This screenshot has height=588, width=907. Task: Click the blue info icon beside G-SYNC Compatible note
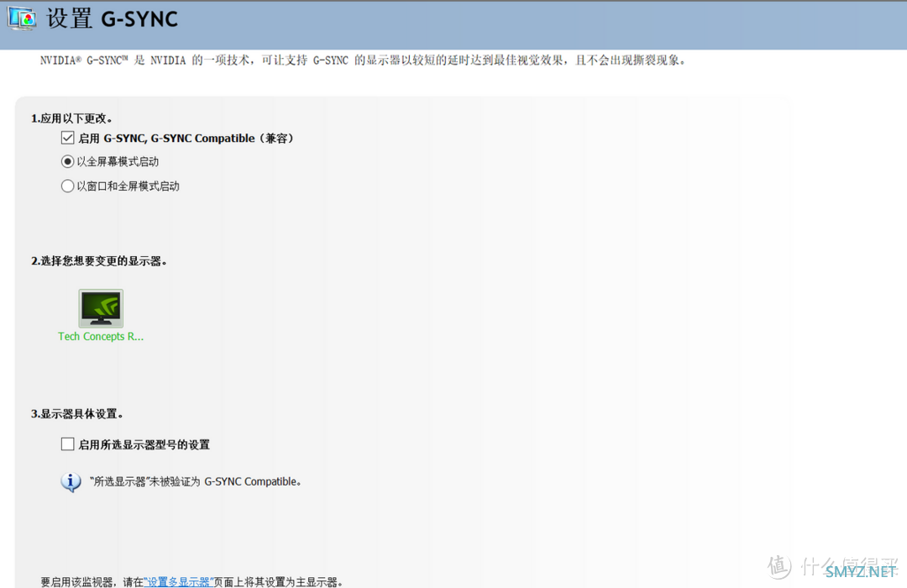[x=71, y=482]
